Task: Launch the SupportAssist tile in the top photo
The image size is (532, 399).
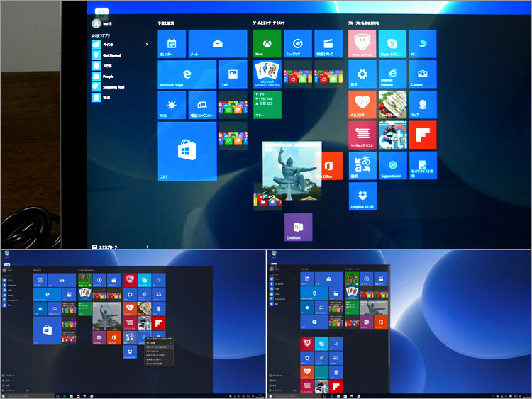Action: pyautogui.click(x=392, y=165)
